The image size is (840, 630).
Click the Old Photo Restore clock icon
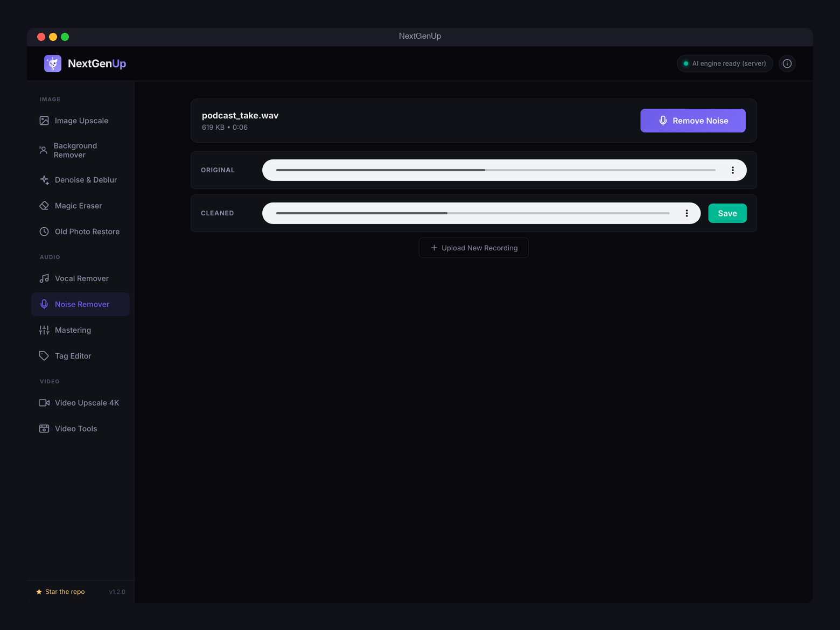(44, 232)
